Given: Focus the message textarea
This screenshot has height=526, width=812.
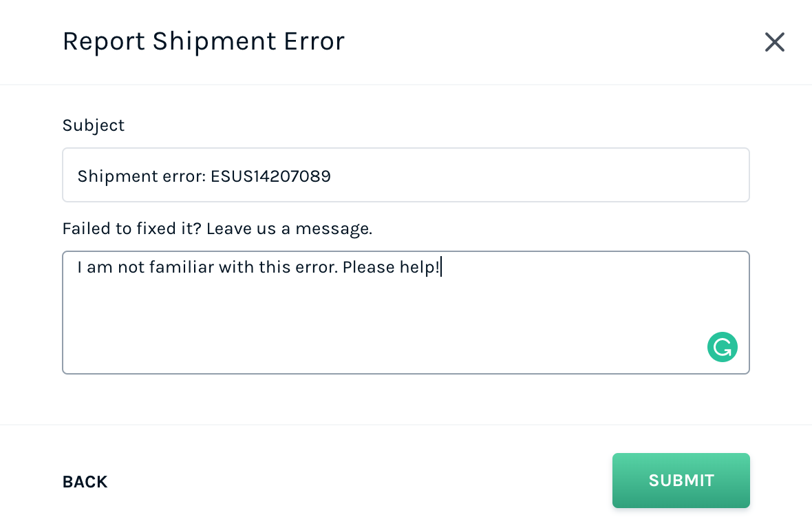Looking at the screenshot, I should [405, 312].
